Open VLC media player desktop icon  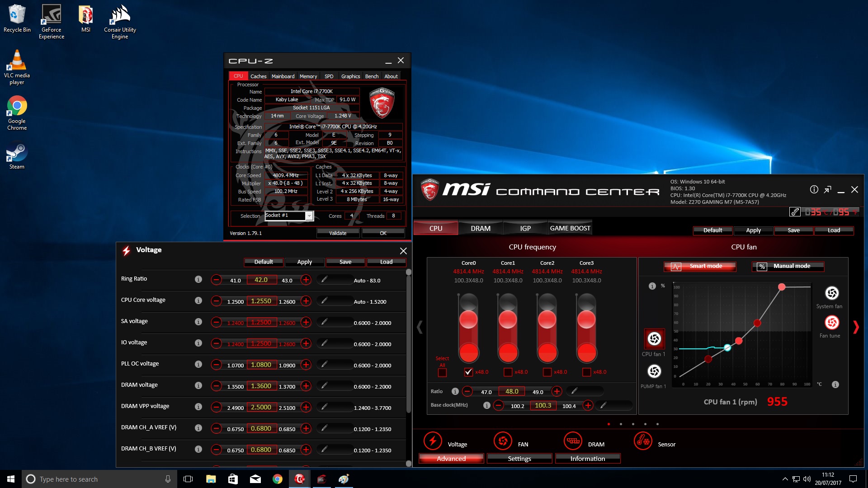(17, 67)
